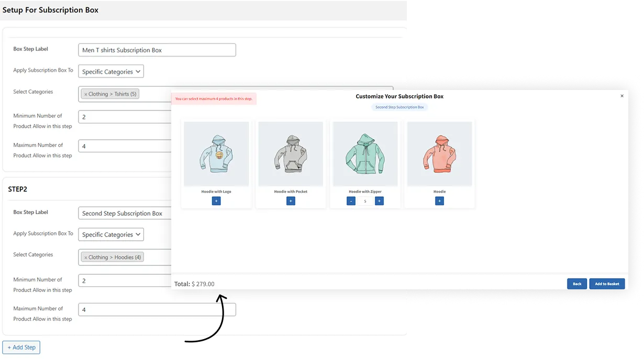Close the Customize Your Subscription Box popup
Screen dimensions: 644x359
point(622,96)
